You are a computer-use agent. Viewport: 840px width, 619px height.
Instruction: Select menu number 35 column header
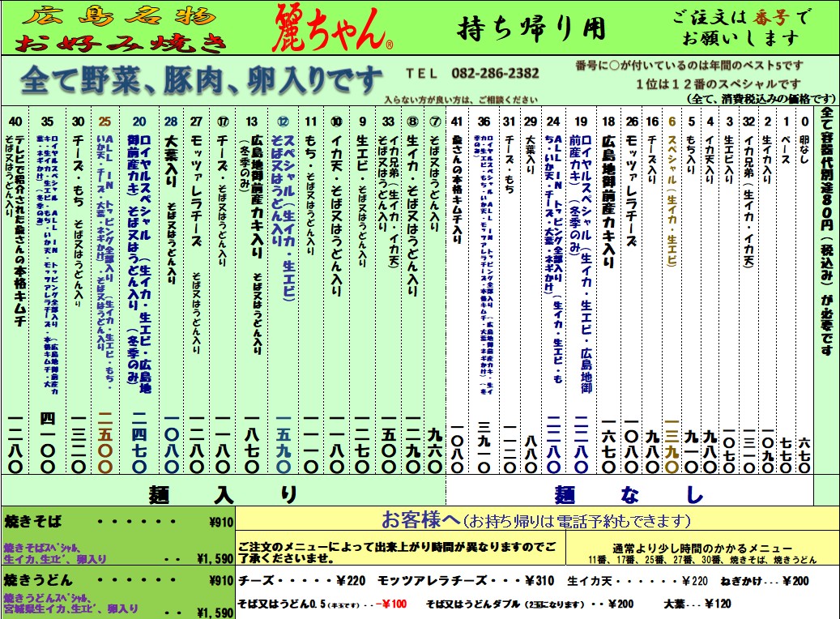point(47,122)
